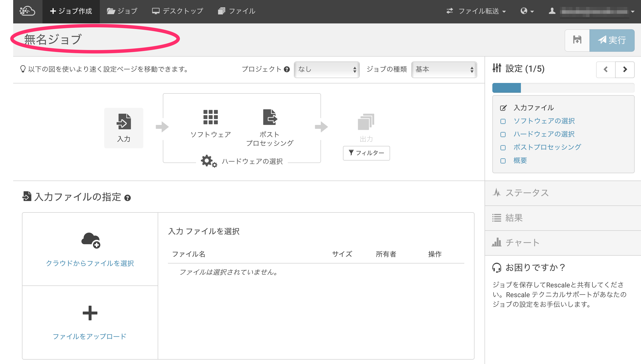
Task: Select the ソフトウェア grid icon
Action: tap(210, 117)
